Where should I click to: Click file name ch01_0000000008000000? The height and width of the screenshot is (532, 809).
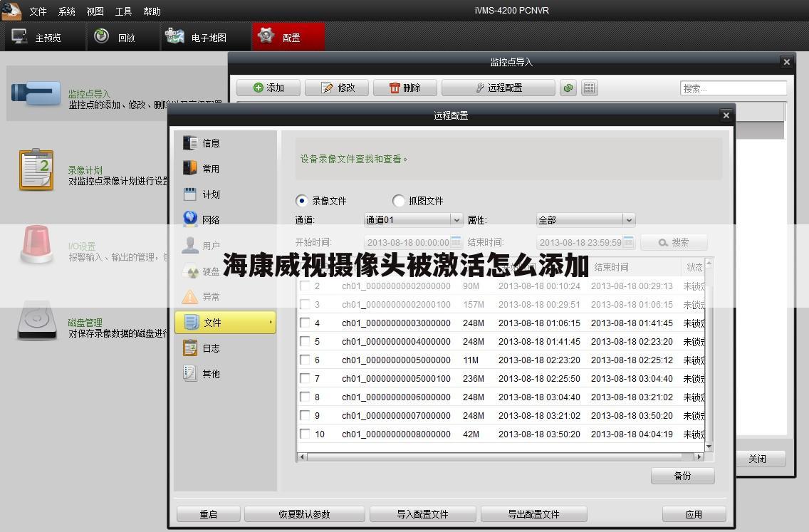click(396, 434)
